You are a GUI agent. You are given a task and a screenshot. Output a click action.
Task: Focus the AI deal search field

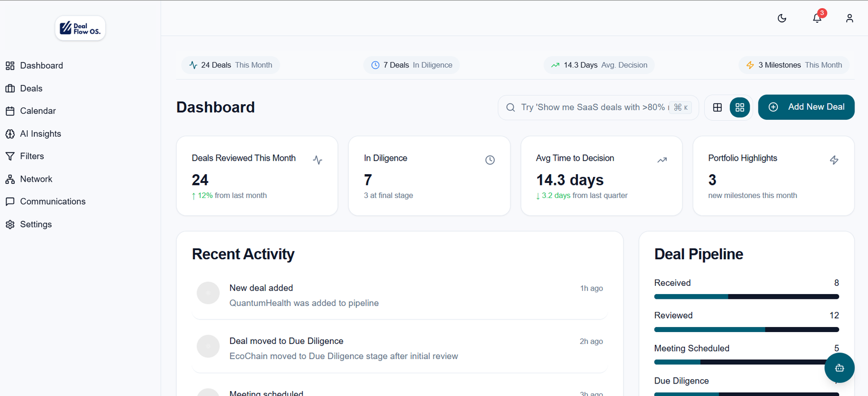pyautogui.click(x=594, y=107)
